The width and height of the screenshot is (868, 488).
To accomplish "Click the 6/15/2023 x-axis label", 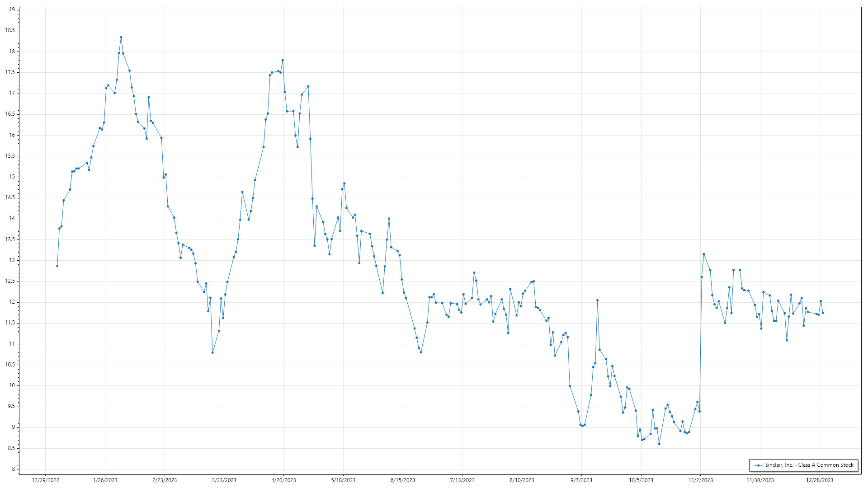I will 403,480.
